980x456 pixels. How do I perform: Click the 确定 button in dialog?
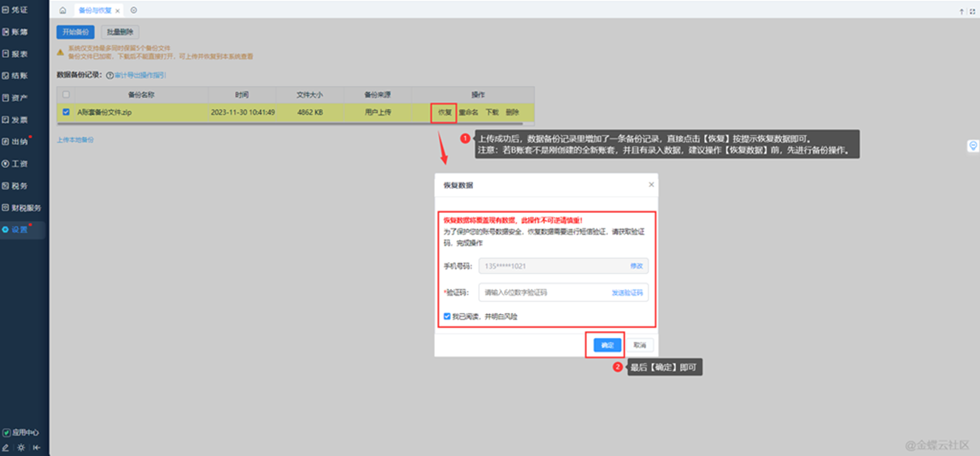(x=607, y=345)
